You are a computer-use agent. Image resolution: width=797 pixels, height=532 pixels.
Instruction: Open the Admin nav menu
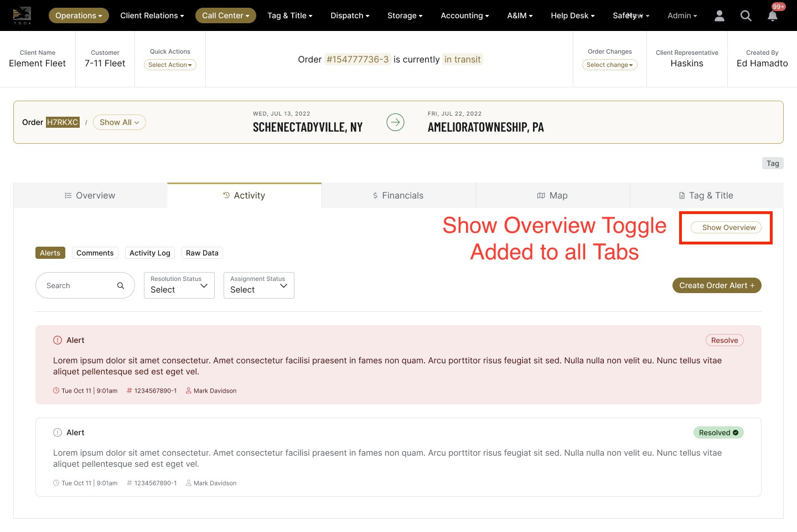[x=682, y=15]
